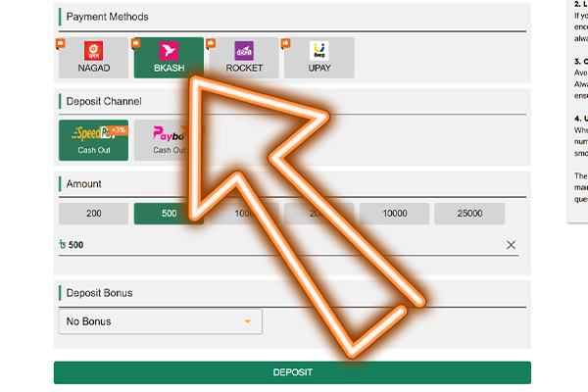Viewport: 588px width, 392px height.
Task: Click the Amount heading
Action: point(83,184)
